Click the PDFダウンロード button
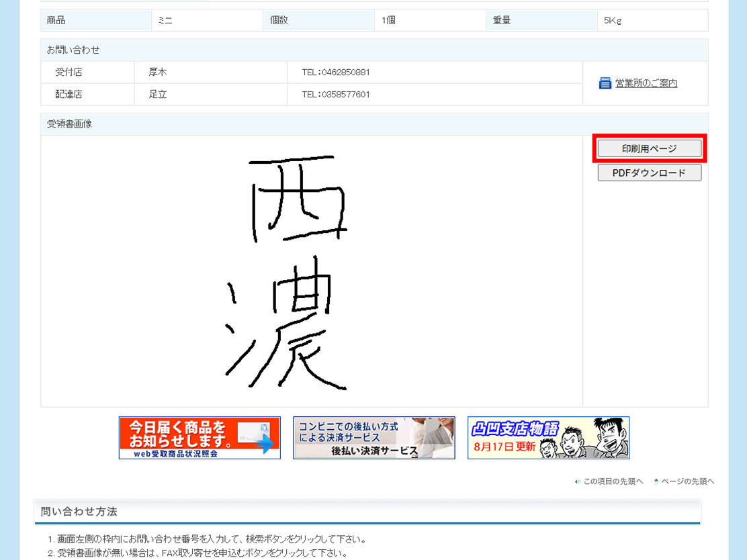Viewport: 747px width, 560px height. (650, 173)
